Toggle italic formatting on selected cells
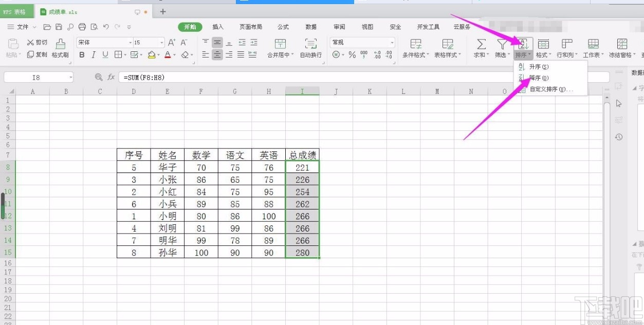Viewport: 644px width, 325px height. 94,54
